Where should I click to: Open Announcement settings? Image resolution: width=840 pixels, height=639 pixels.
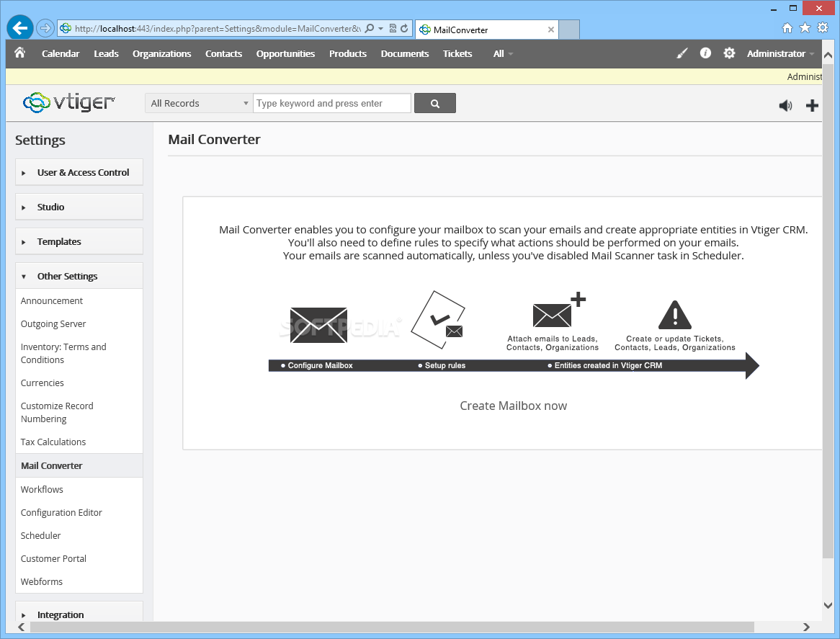51,301
